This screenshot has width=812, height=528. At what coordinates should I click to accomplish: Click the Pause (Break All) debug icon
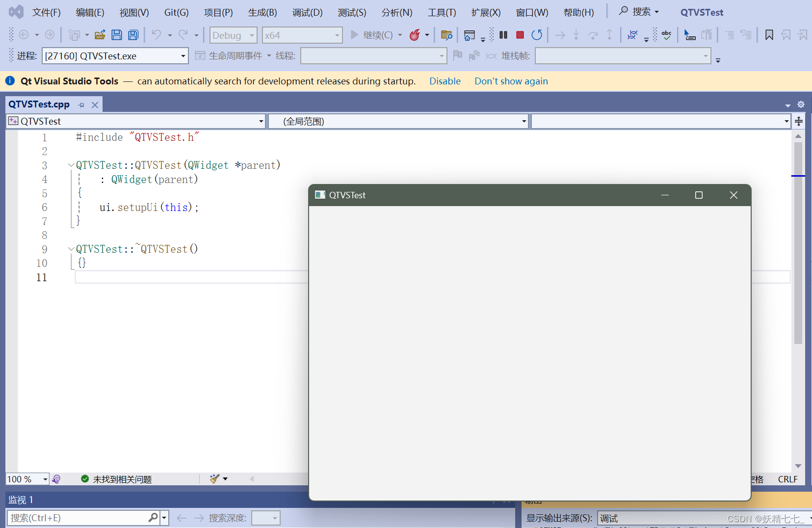pyautogui.click(x=503, y=35)
